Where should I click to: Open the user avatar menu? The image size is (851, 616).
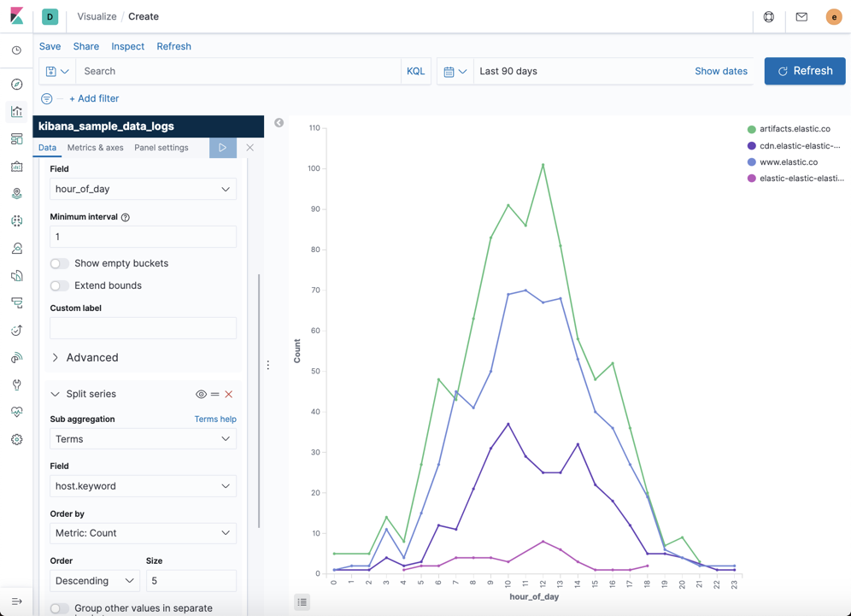pyautogui.click(x=834, y=17)
